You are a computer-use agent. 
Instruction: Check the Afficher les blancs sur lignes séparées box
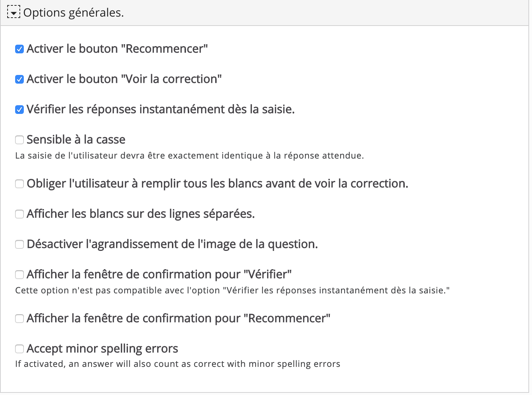coord(19,214)
